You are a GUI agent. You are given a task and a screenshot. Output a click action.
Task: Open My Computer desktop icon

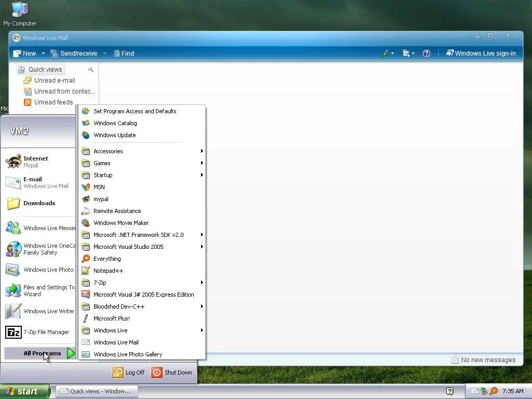tap(20, 14)
